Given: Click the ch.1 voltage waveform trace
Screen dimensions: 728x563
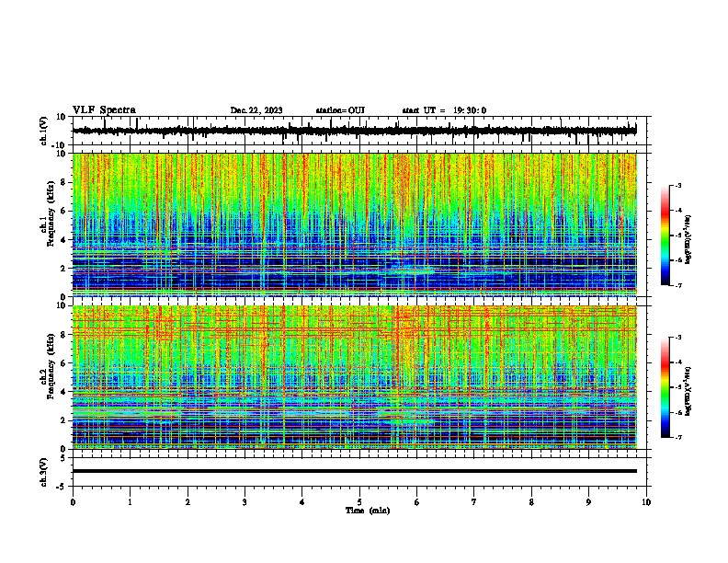Looking at the screenshot, I should pyautogui.click(x=354, y=131).
